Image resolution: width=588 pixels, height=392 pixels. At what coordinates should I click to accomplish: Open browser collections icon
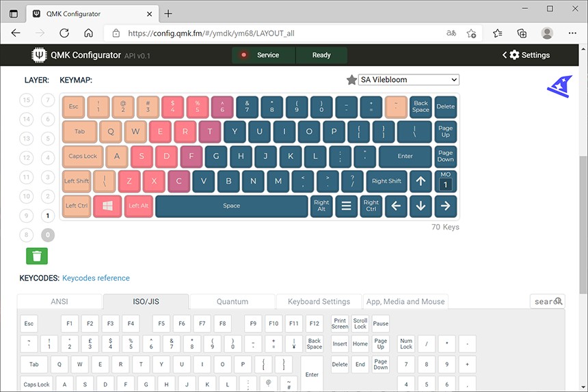pos(522,33)
